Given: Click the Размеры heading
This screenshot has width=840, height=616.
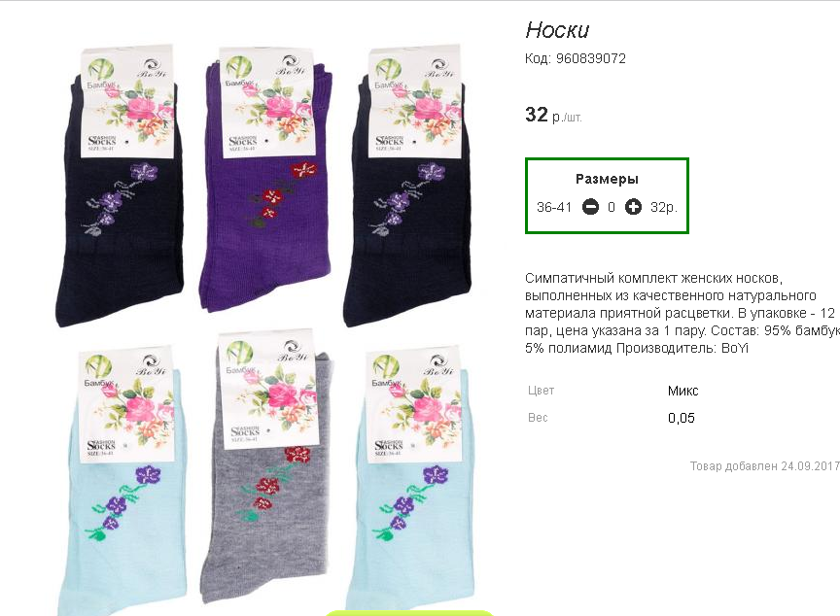Looking at the screenshot, I should [607, 179].
